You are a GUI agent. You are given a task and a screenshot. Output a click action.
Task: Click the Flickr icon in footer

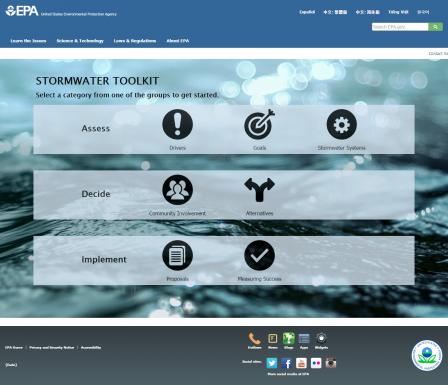pyautogui.click(x=316, y=363)
